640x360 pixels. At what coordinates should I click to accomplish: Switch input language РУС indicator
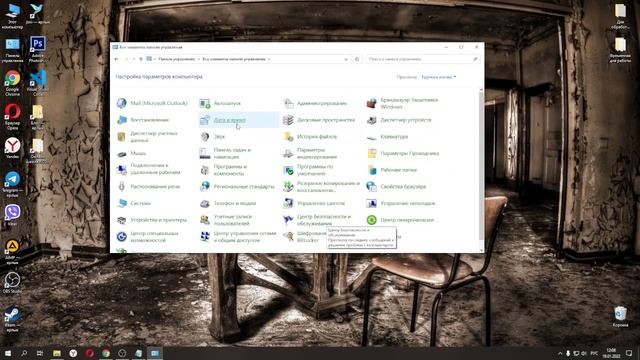click(594, 353)
